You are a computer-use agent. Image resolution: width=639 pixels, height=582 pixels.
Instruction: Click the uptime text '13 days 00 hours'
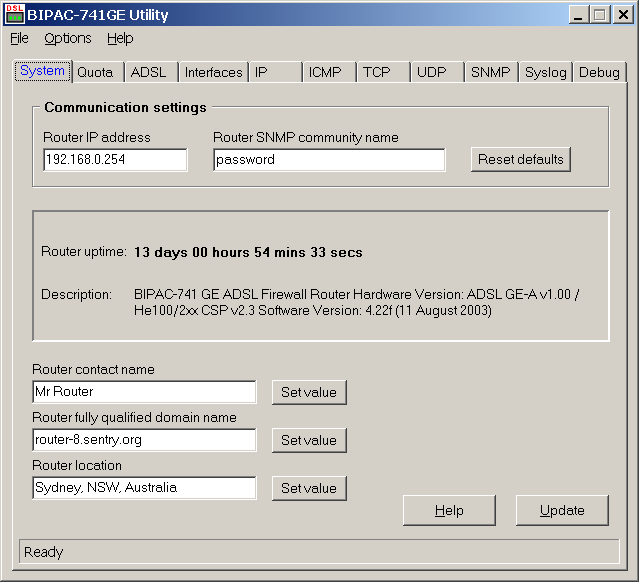click(x=192, y=252)
